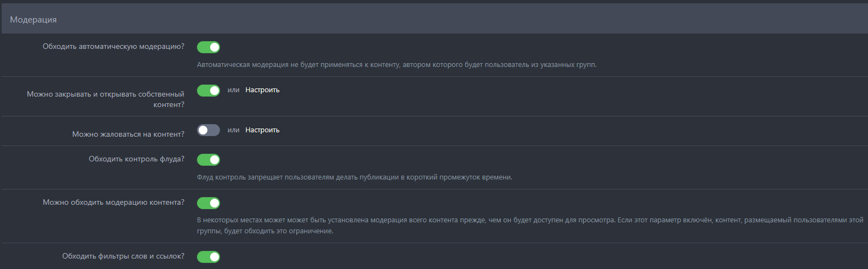The image size is (868, 269).
Task: Click 'Настроить' next to report content toggle
Action: tap(262, 130)
